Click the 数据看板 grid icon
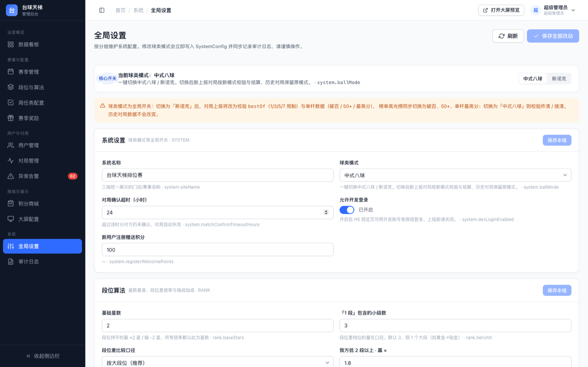This screenshot has width=588, height=367. (x=11, y=45)
